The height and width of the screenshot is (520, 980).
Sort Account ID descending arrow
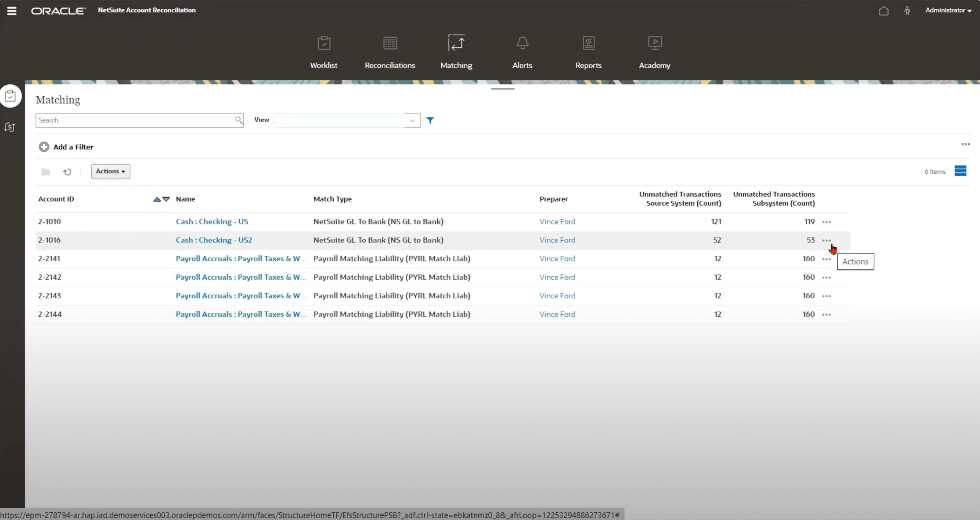pyautogui.click(x=166, y=199)
